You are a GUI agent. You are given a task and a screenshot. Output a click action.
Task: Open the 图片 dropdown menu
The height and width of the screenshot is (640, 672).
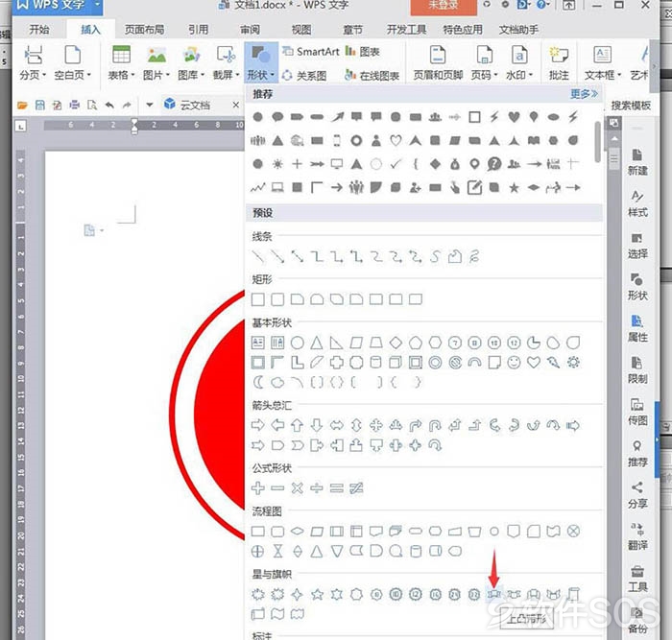[156, 63]
